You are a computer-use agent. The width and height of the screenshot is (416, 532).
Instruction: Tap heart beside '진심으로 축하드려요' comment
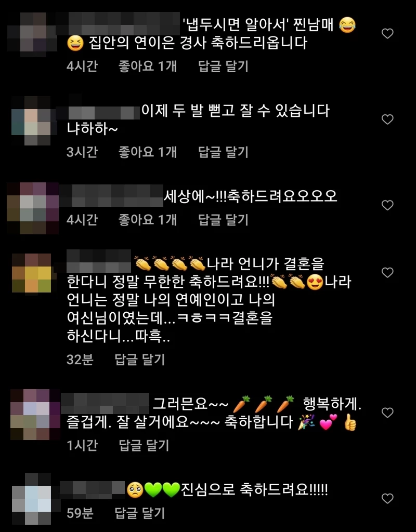[387, 498]
